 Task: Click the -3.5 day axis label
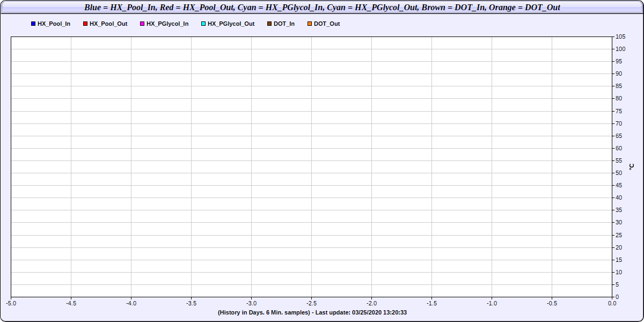[192, 303]
